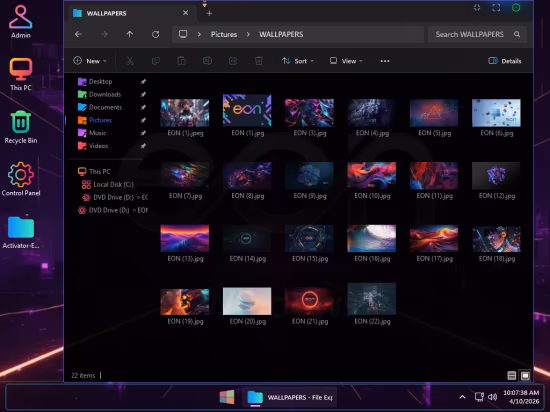The image size is (550, 412).
Task: Show hidden tray icons chevron
Action: [x=462, y=397]
